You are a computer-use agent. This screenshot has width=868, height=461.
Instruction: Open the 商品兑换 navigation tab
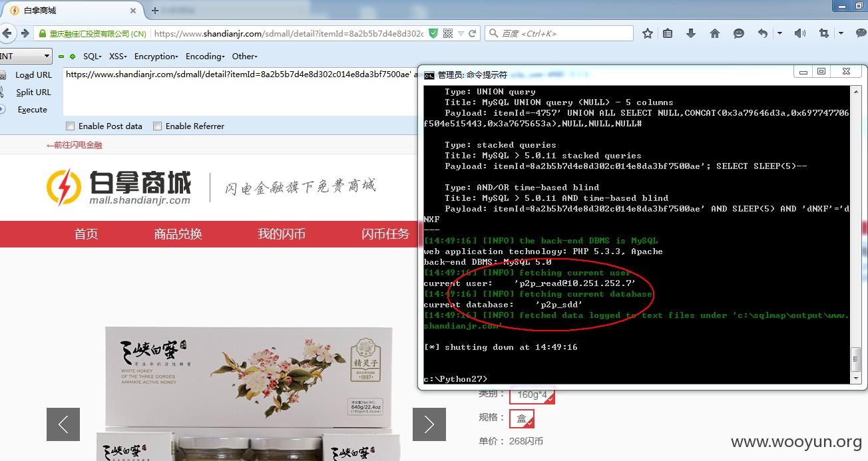pos(178,234)
